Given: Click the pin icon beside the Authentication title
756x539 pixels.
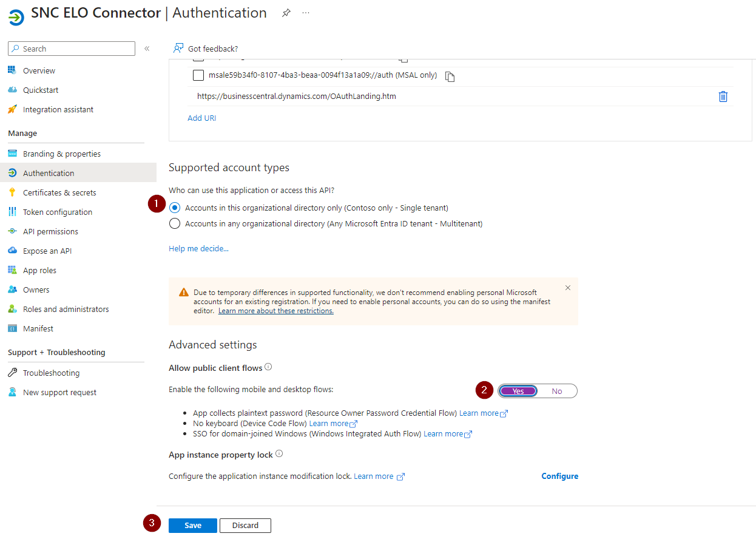Looking at the screenshot, I should (x=286, y=13).
